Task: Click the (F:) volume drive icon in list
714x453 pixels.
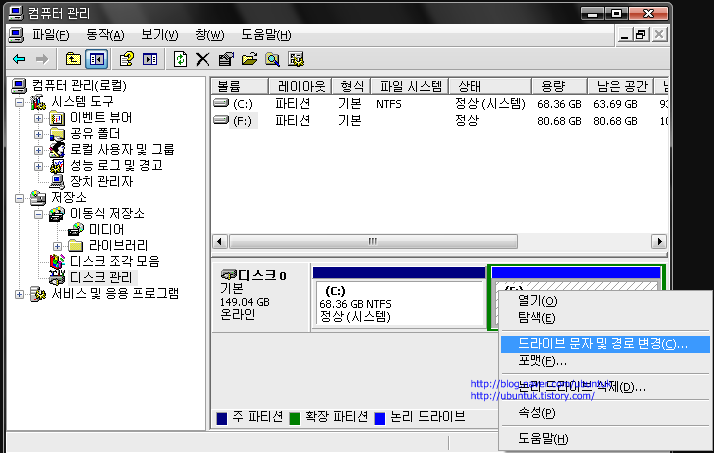Action: click(x=221, y=120)
